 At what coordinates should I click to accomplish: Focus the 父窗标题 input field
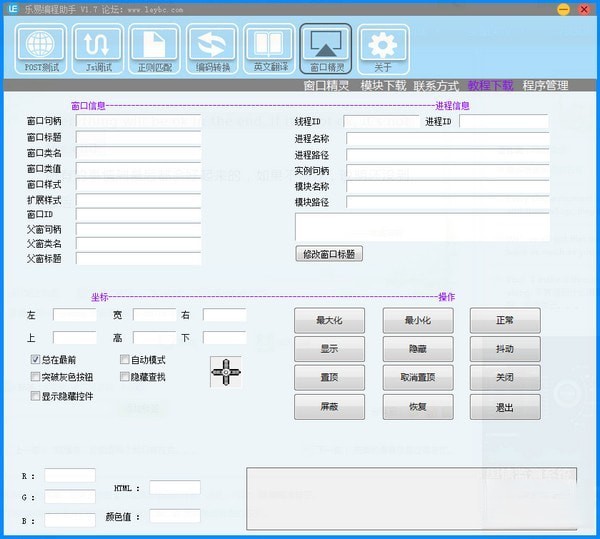(x=139, y=259)
